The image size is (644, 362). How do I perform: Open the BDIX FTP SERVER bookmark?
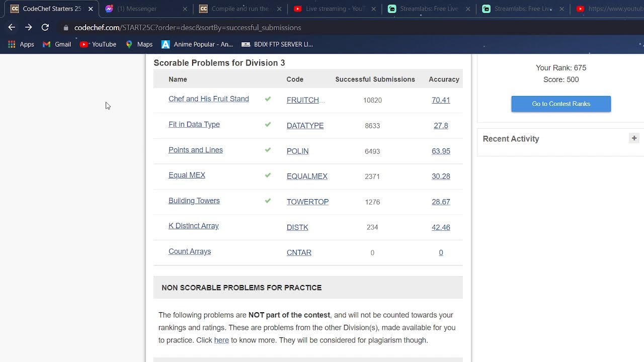(277, 44)
